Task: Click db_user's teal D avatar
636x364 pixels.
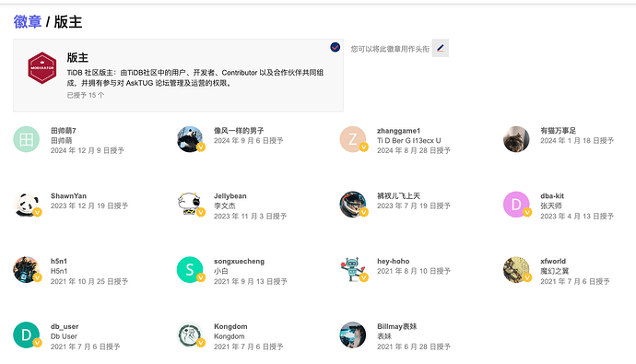Action: (x=27, y=335)
